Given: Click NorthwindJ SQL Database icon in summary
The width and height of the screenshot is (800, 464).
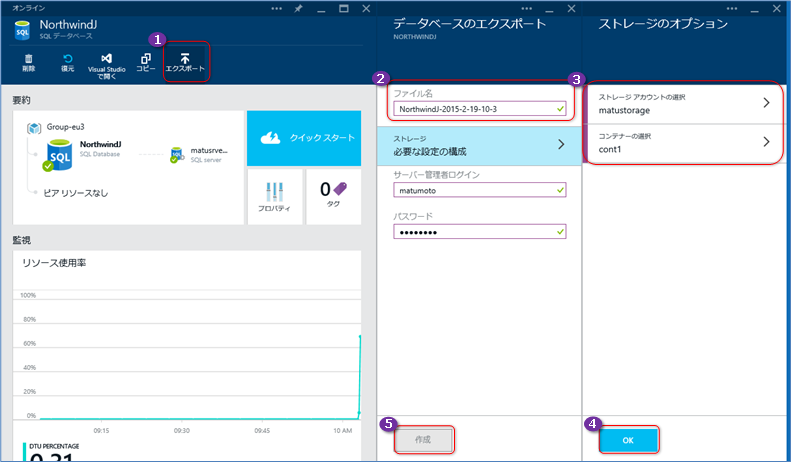Looking at the screenshot, I should coord(59,155).
